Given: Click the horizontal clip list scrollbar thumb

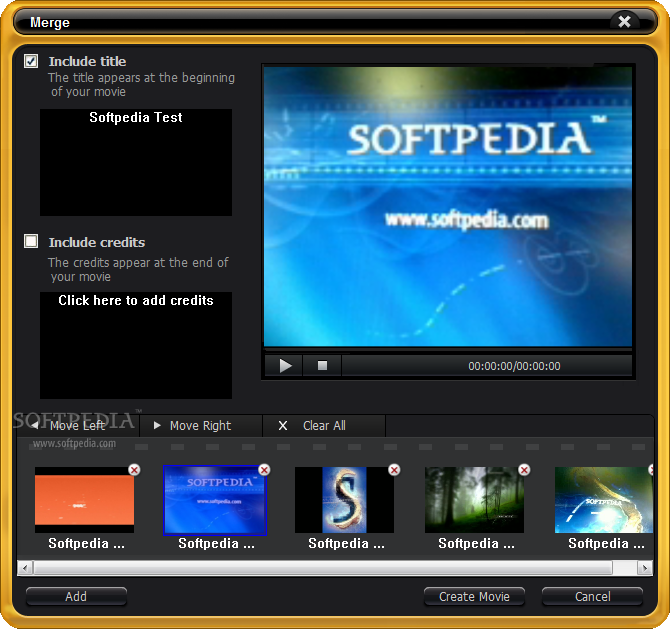Looking at the screenshot, I should tap(323, 568).
